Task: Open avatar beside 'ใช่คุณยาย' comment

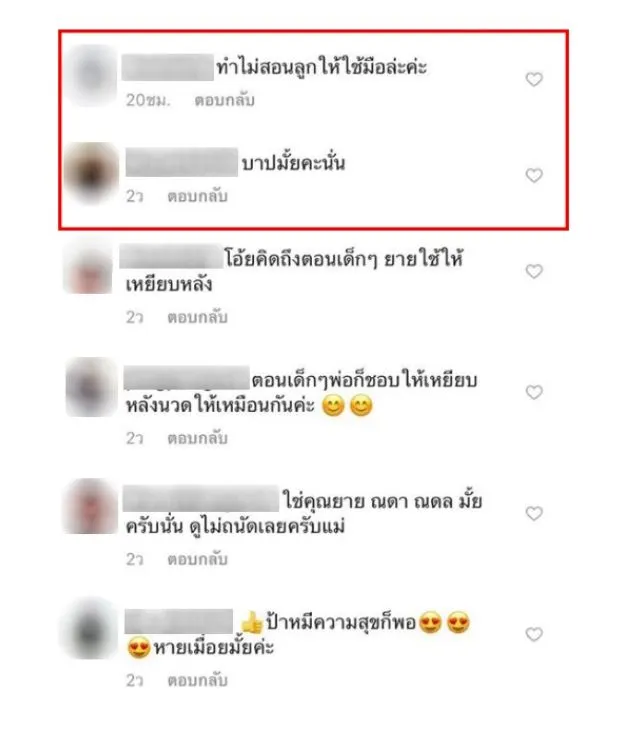Action: point(90,506)
